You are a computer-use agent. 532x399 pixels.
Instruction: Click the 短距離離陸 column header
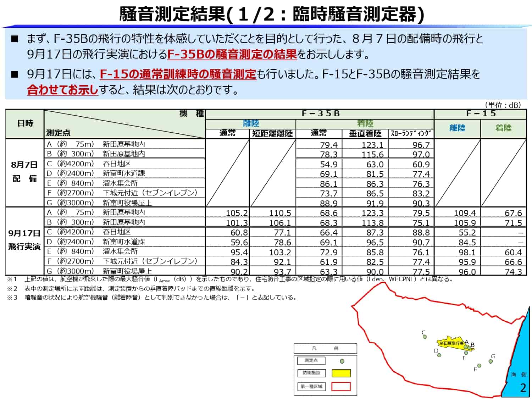tap(272, 133)
